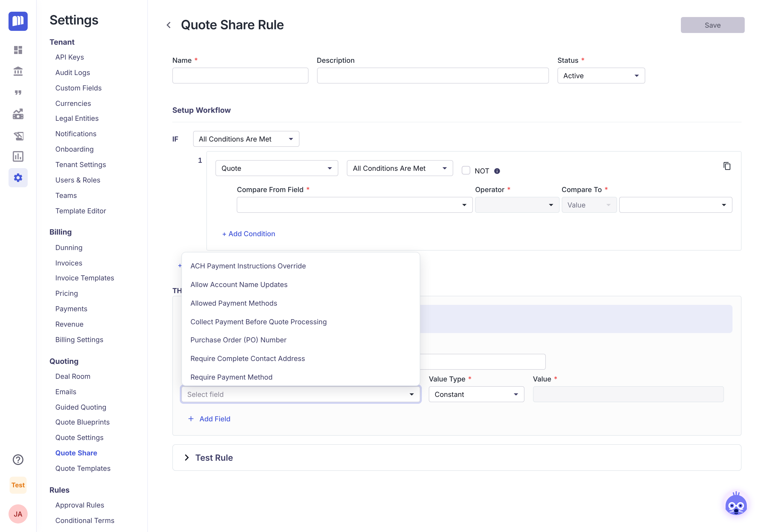Open the Operator dropdown
Image resolution: width=766 pixels, height=532 pixels.
click(x=517, y=205)
